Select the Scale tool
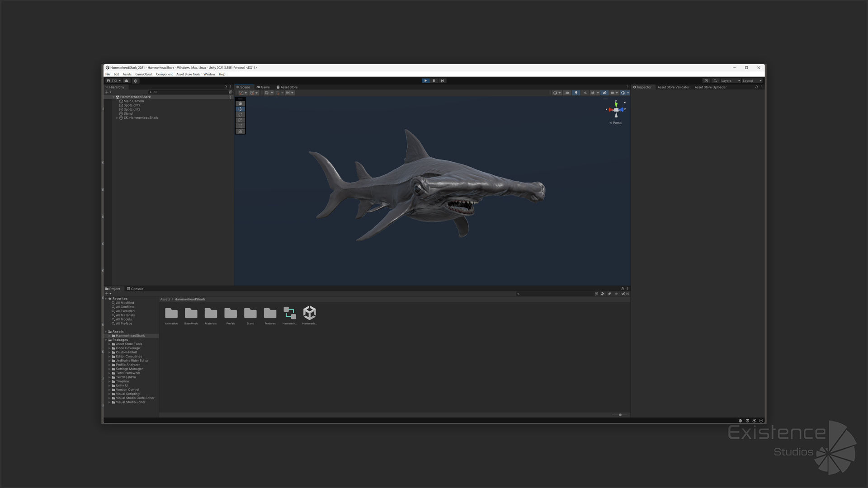868x488 pixels. click(x=241, y=120)
